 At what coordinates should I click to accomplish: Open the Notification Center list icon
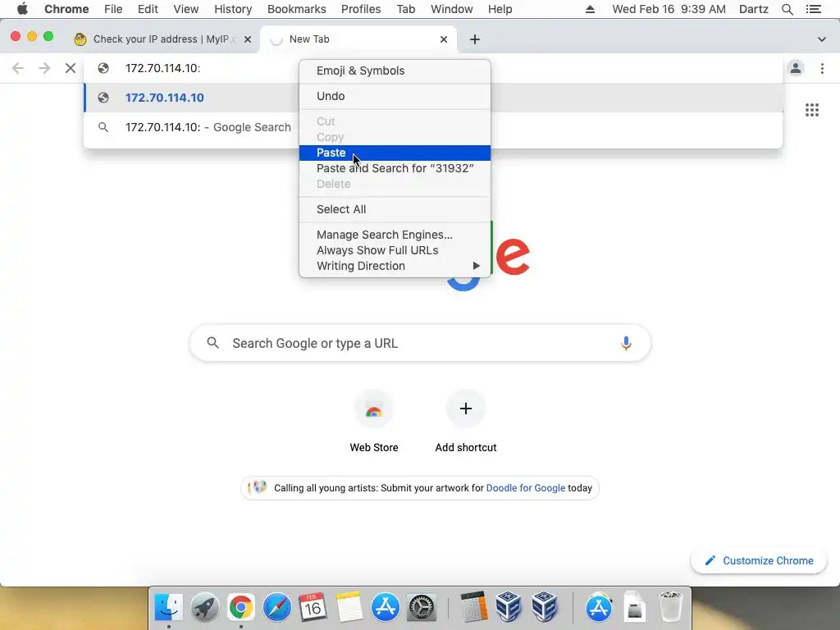813,9
